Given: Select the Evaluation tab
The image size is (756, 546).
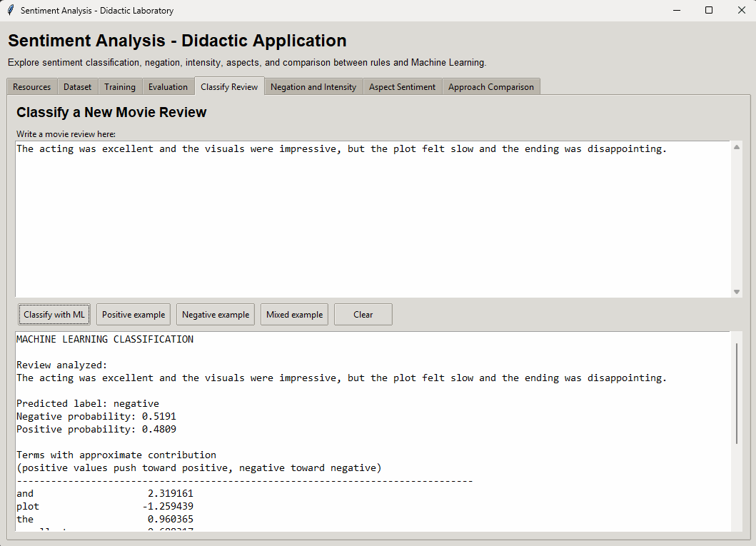Looking at the screenshot, I should [x=168, y=87].
